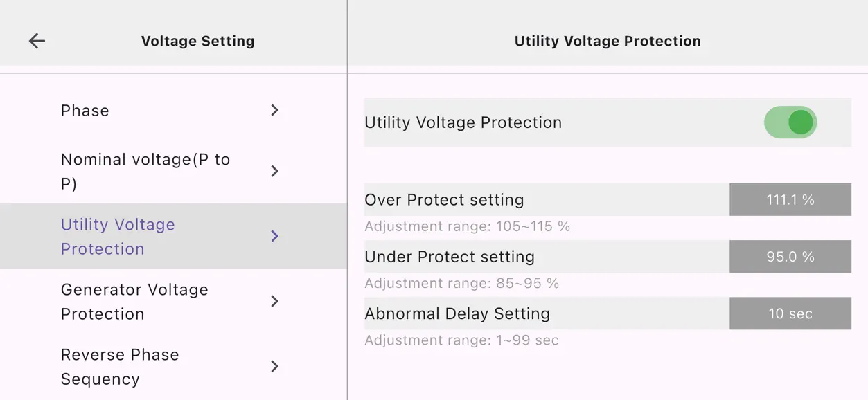Click the purple chevron beside Utility Voltage Protection
Screen dimensions: 868x400
275,236
